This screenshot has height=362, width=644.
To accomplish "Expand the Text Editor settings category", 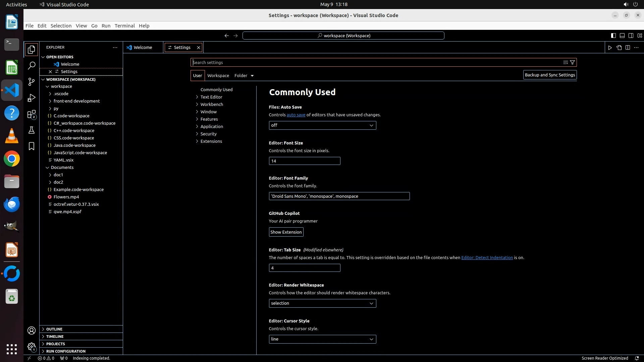I will point(211,97).
